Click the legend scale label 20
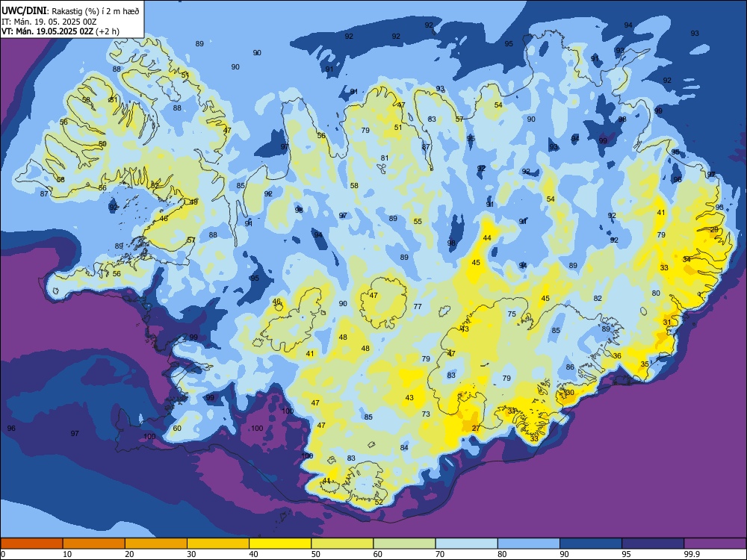Screen dimensions: 747x560 coord(129,554)
